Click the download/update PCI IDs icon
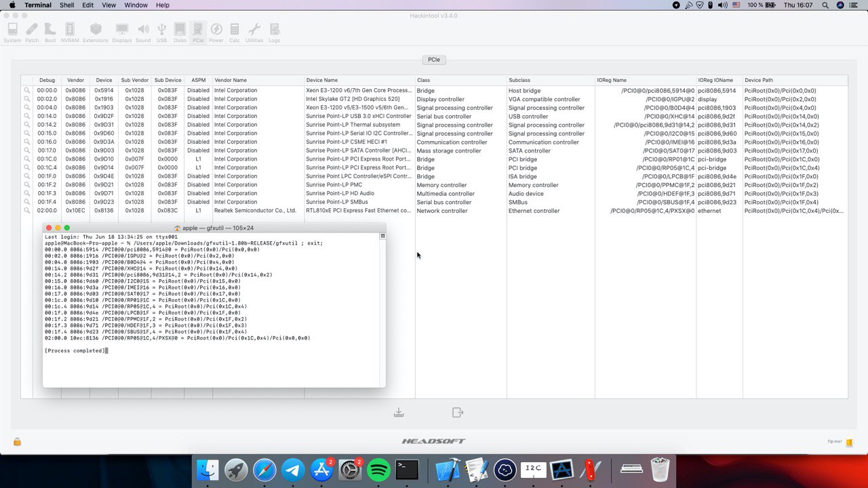This screenshot has width=868, height=488. 399,412
